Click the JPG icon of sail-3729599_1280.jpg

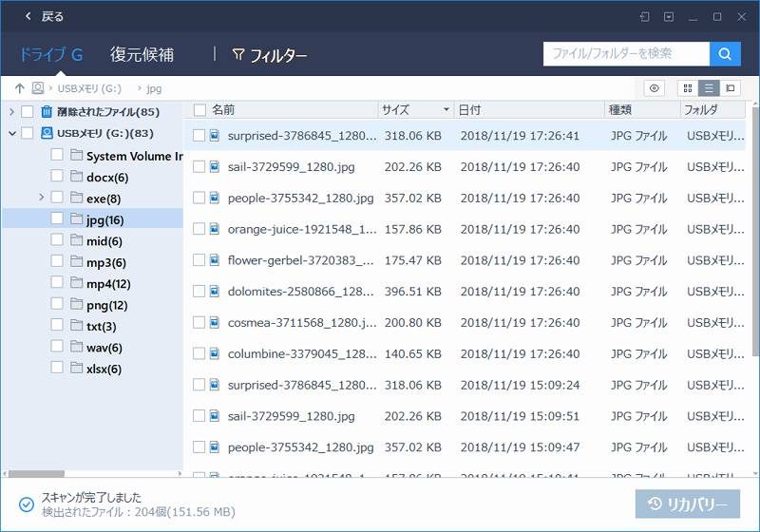tap(215, 167)
